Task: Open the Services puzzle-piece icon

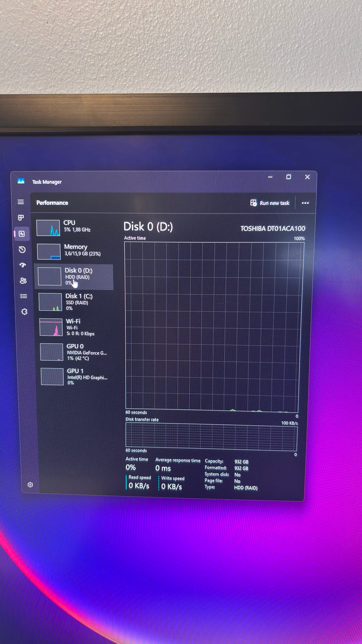Action: [x=25, y=312]
